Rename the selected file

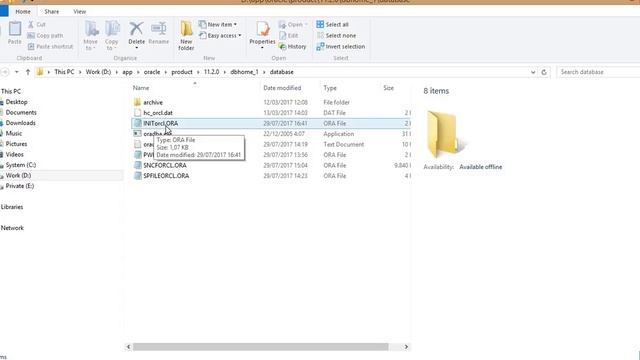point(158,33)
